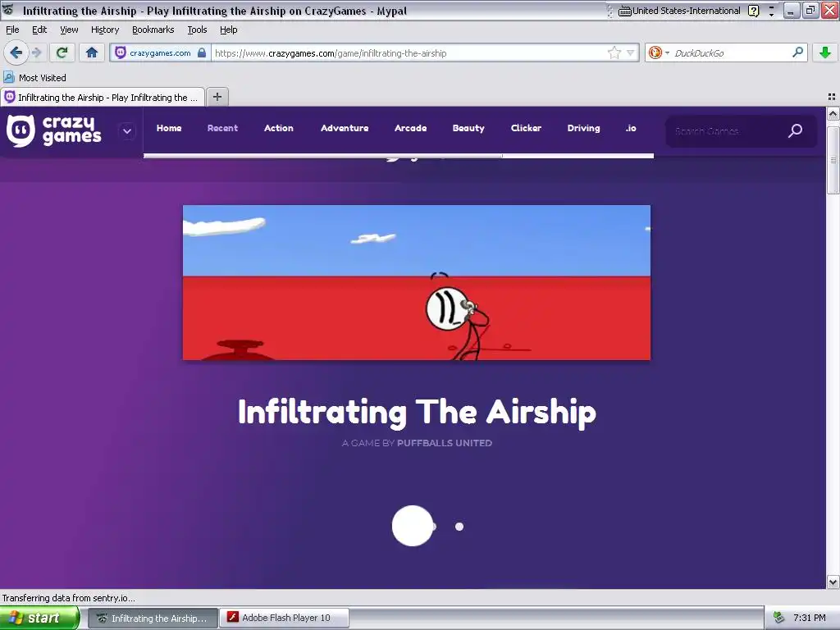Screen dimensions: 840x630
Task: Click the vertical scrollbar thumb
Action: pos(833,160)
